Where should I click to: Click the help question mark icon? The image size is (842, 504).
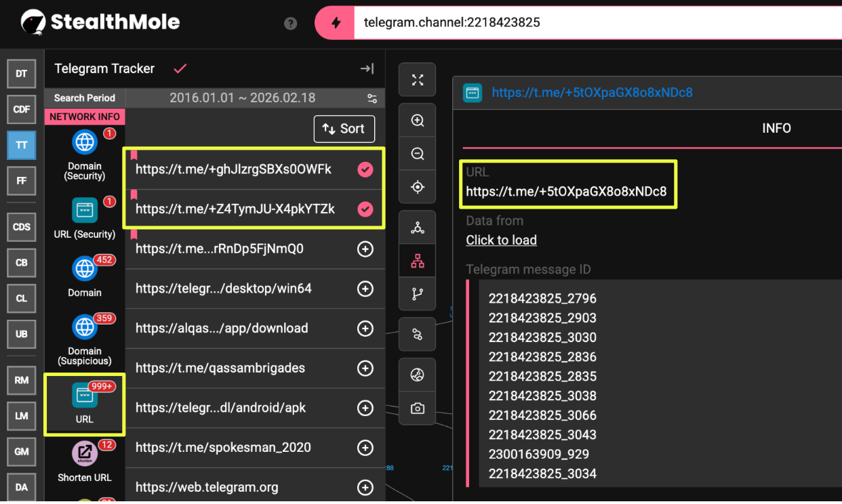(291, 24)
